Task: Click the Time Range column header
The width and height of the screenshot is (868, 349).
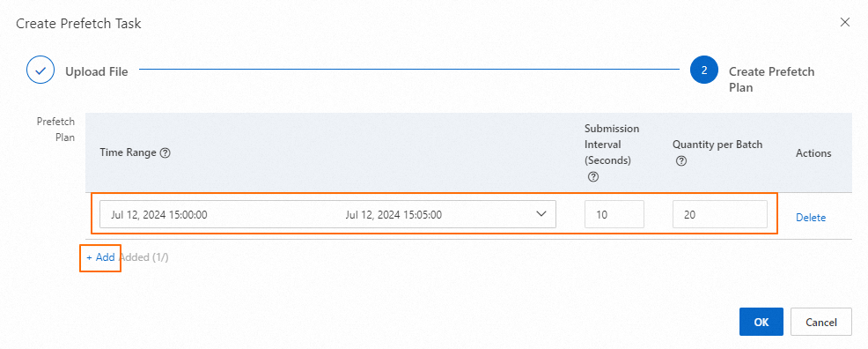Action: (x=129, y=152)
